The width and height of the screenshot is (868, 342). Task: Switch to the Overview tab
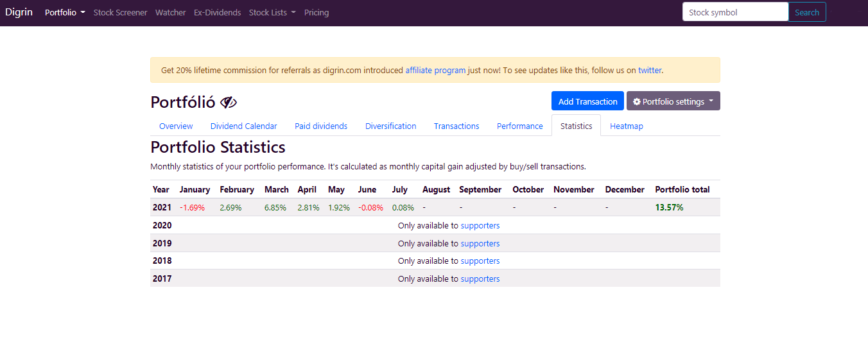coord(176,126)
